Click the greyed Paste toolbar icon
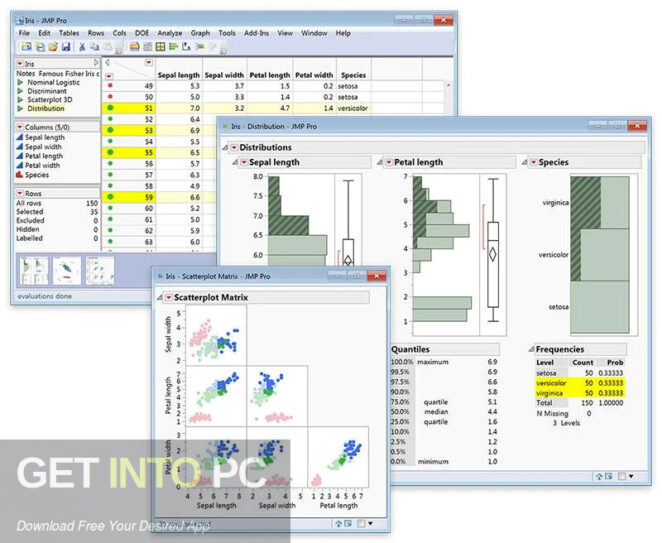Viewport: 662px width, 543px height. click(108, 46)
